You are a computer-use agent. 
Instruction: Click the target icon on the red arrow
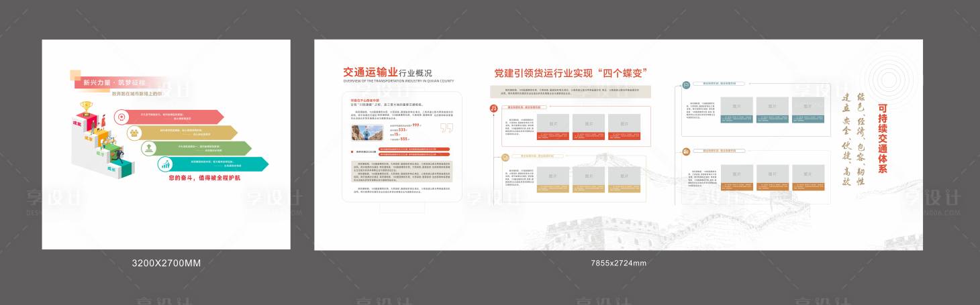[x=121, y=117]
